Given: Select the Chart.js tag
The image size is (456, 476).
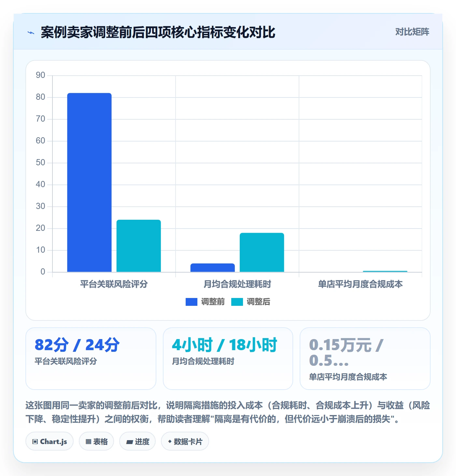Looking at the screenshot, I should coord(50,441).
